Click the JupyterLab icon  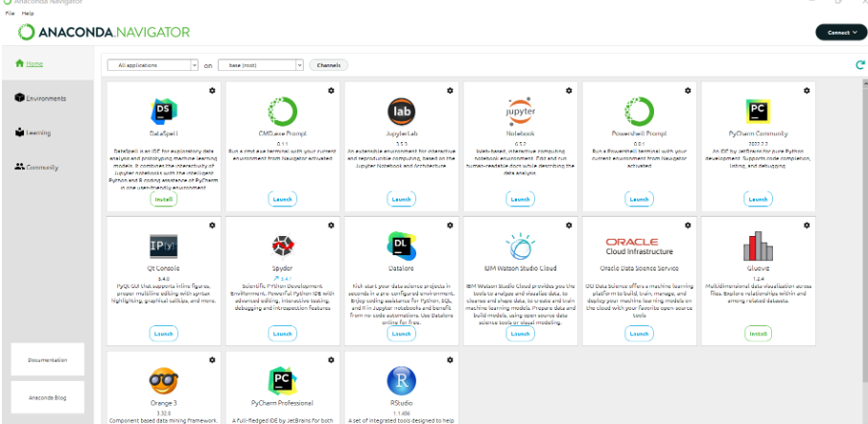[x=401, y=111]
